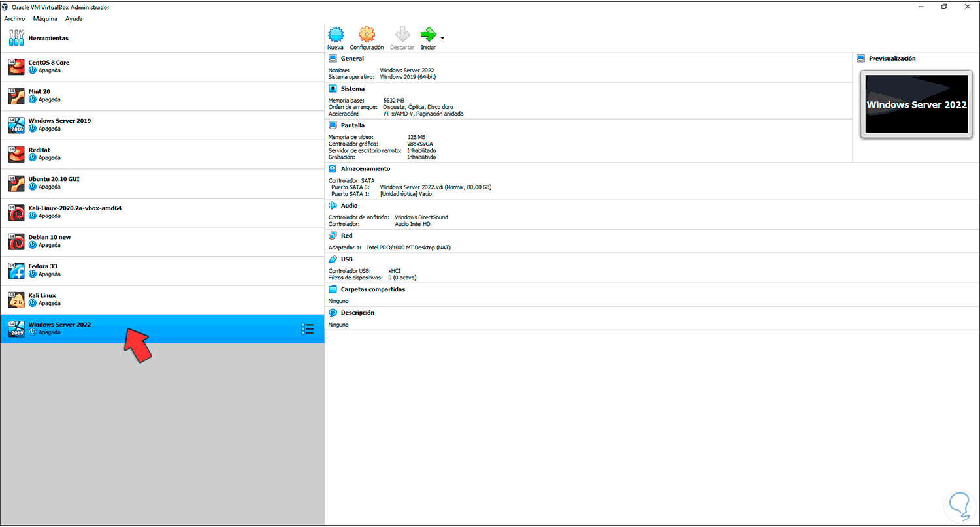This screenshot has height=527, width=980.
Task: Click the Nueva (new VM) toolbar icon
Action: pos(335,35)
